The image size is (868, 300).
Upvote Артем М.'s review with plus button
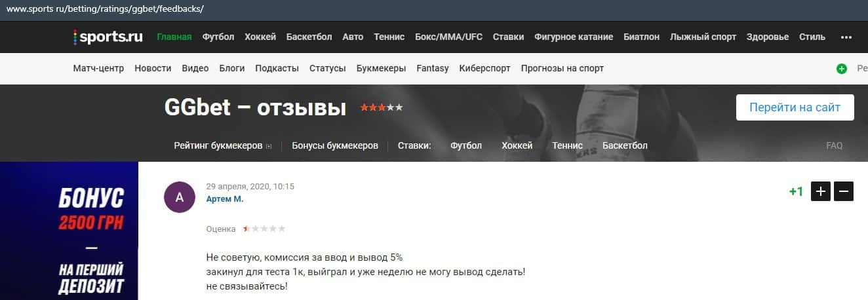pos(821,191)
